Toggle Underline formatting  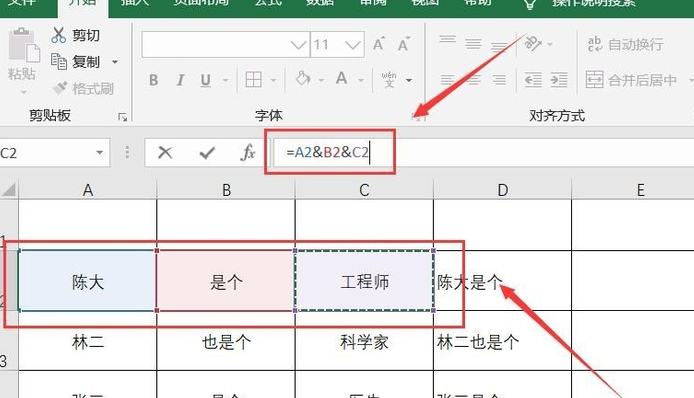(x=205, y=80)
